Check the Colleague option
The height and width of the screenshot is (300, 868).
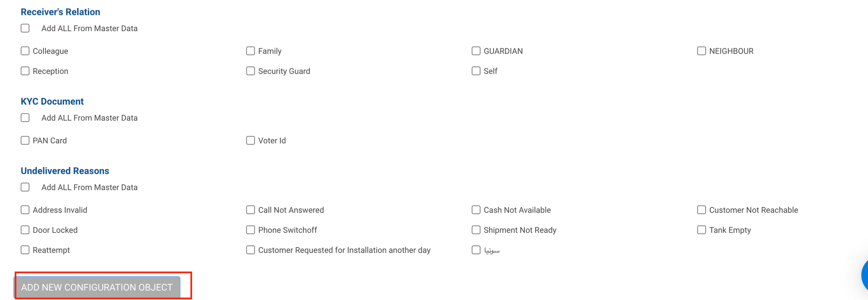point(25,51)
